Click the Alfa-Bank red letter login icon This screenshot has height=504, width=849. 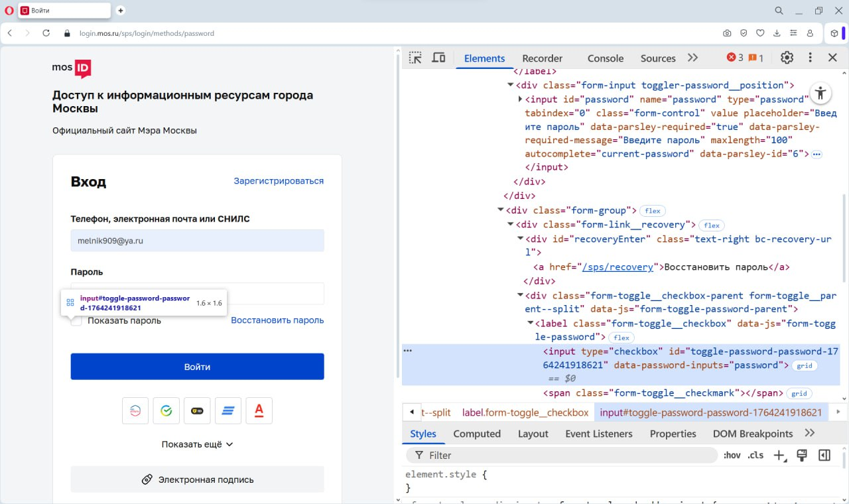pos(259,411)
